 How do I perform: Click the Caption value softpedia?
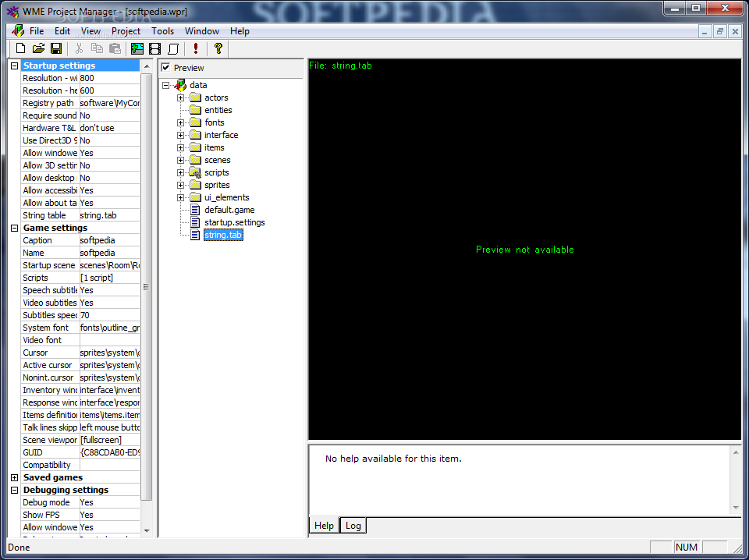[x=109, y=240]
